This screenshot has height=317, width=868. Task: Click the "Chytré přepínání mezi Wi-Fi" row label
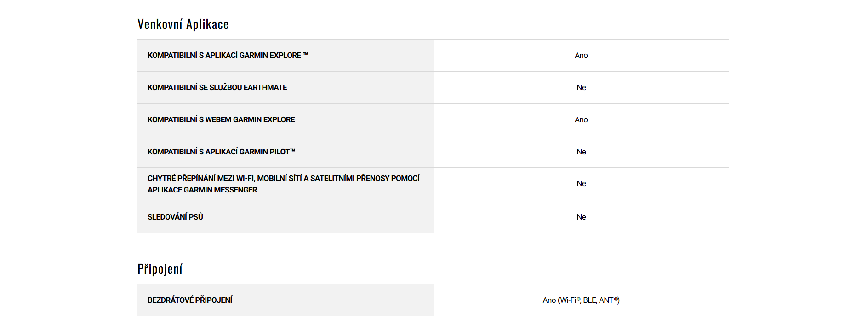[x=283, y=178]
